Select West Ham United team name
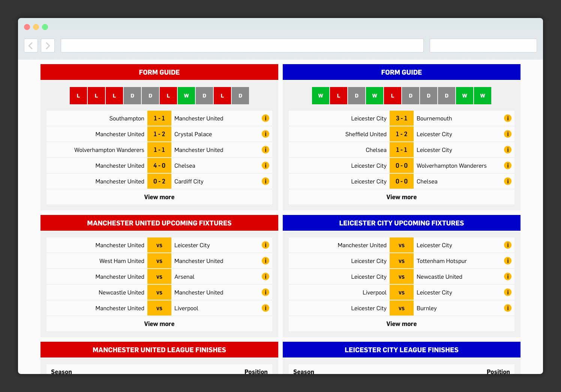The width and height of the screenshot is (561, 392). click(122, 261)
